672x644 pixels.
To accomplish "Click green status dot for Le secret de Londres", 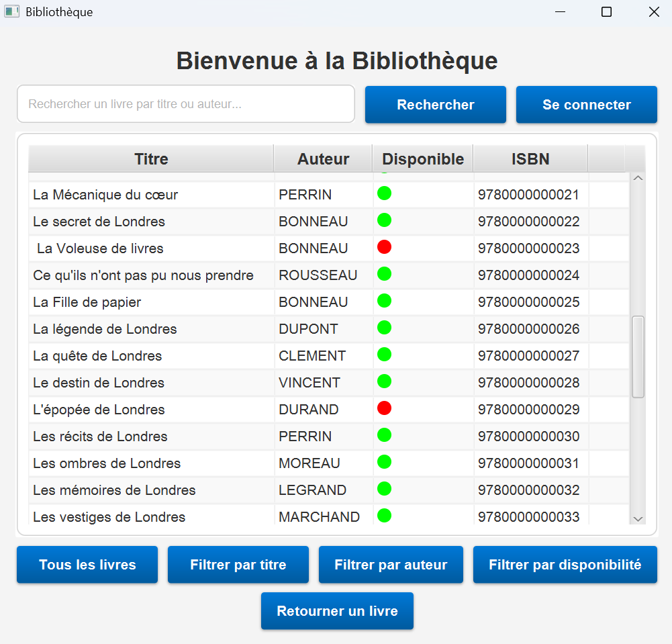I will point(384,220).
